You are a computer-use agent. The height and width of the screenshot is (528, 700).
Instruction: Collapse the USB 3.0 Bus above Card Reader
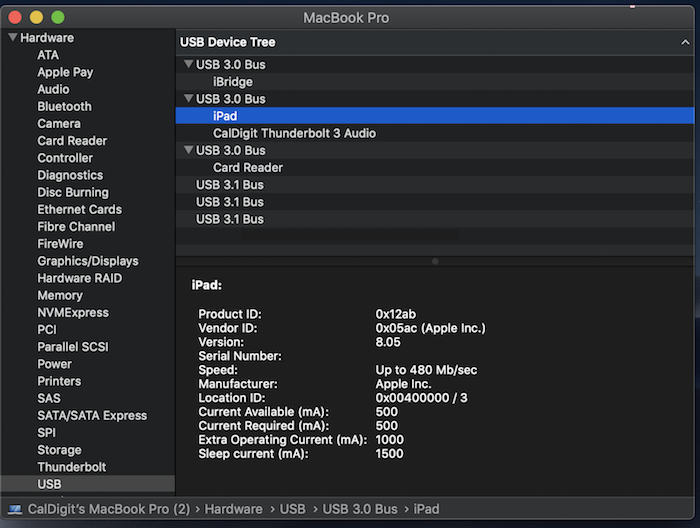click(189, 150)
